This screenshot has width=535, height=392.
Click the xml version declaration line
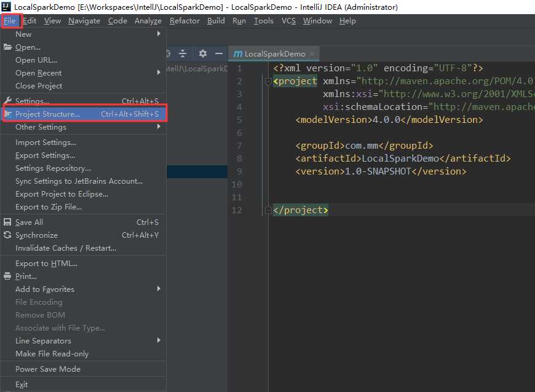point(378,68)
